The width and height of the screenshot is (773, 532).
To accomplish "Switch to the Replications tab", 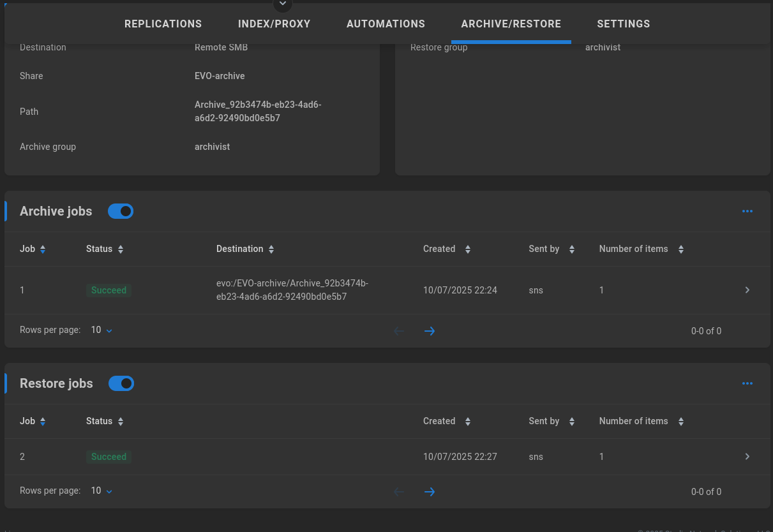I will click(163, 24).
